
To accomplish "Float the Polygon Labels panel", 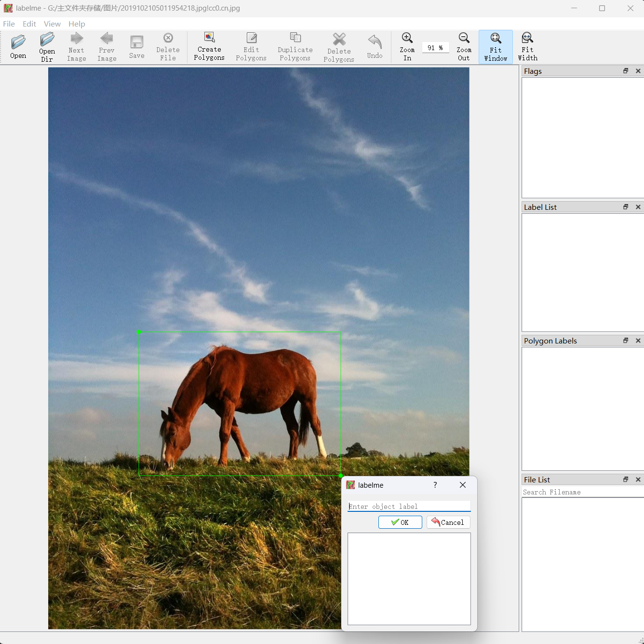I will [x=626, y=341].
